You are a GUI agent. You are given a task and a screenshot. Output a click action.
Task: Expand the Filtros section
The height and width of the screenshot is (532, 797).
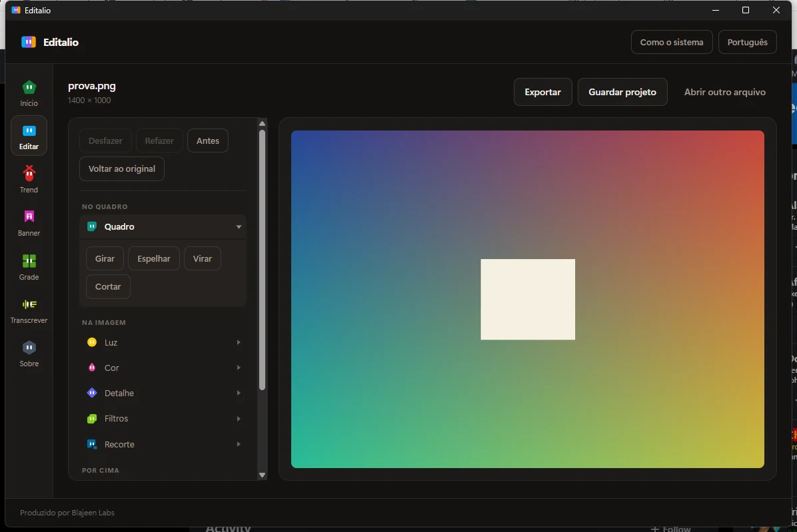239,419
